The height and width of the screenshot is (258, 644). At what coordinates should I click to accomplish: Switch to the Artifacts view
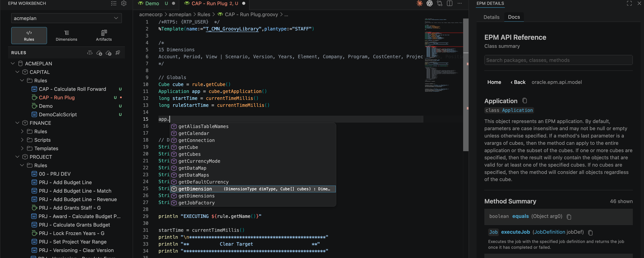(104, 35)
